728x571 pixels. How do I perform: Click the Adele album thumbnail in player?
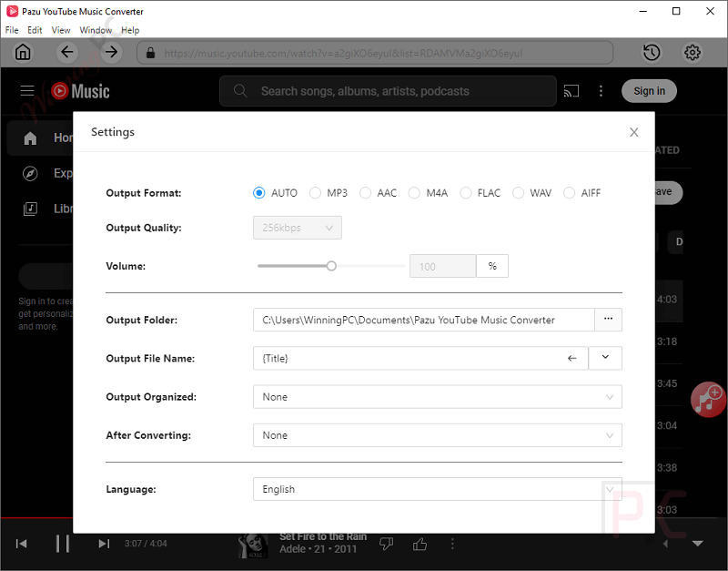(253, 546)
